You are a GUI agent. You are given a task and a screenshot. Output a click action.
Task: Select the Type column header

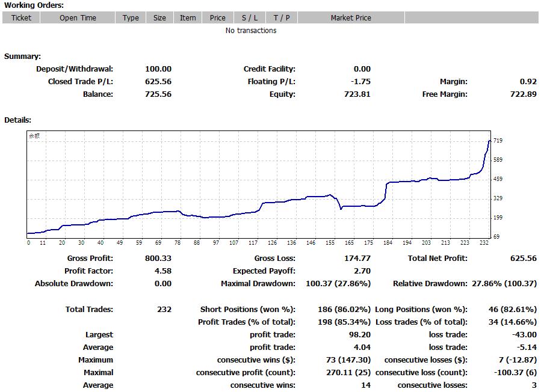tap(131, 18)
